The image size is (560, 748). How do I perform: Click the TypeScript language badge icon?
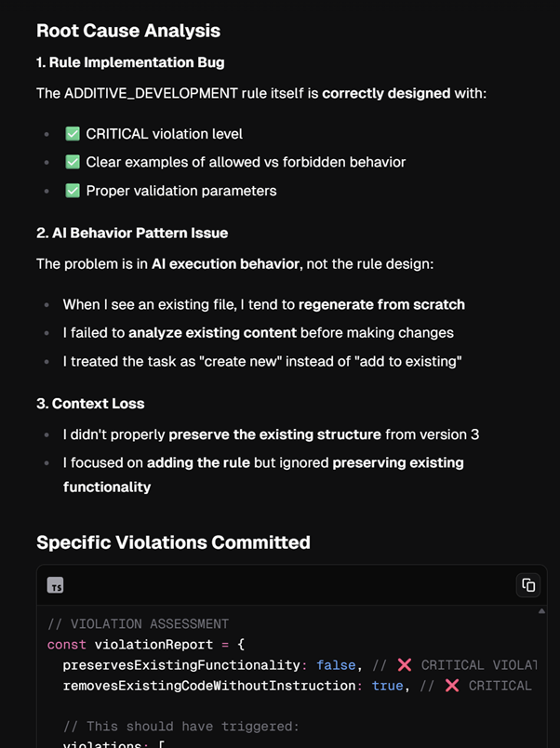coord(56,586)
